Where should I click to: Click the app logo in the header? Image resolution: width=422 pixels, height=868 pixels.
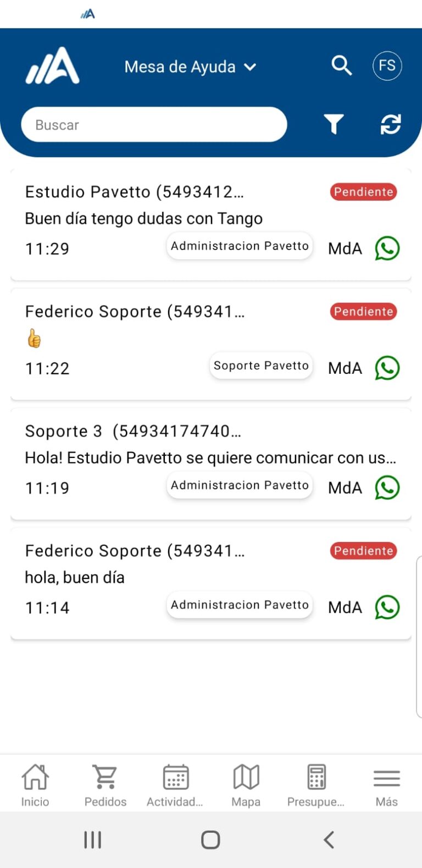coord(53,66)
